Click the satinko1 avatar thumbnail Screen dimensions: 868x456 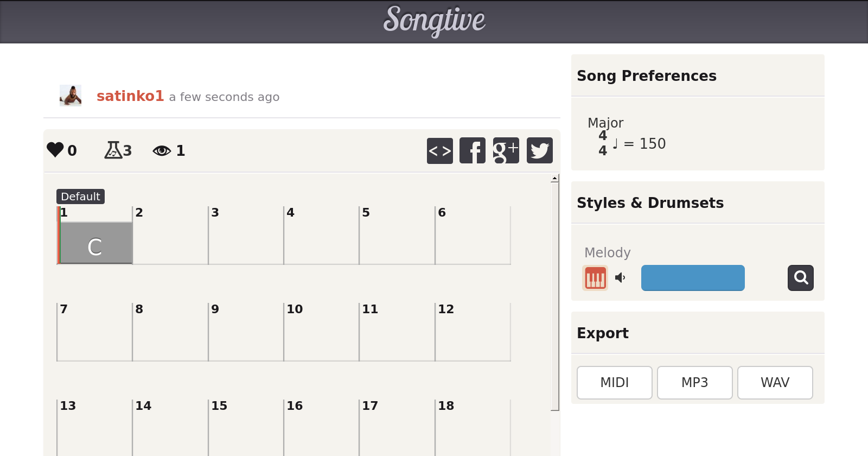pos(71,96)
